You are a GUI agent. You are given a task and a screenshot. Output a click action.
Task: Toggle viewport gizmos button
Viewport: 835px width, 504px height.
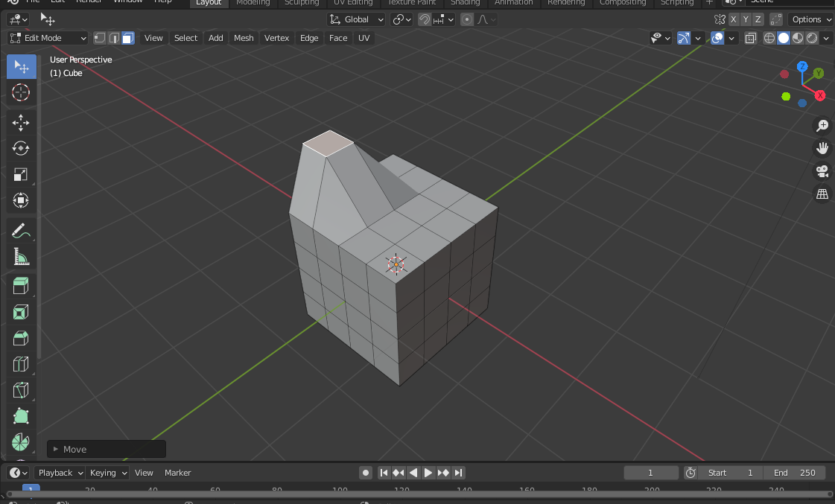[x=684, y=38]
